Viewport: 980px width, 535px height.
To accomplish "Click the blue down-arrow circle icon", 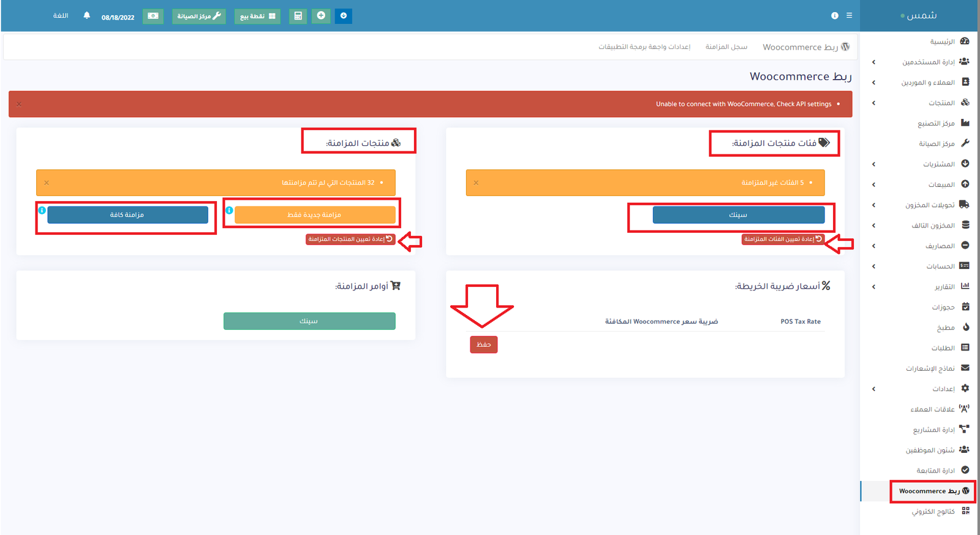I will (344, 16).
